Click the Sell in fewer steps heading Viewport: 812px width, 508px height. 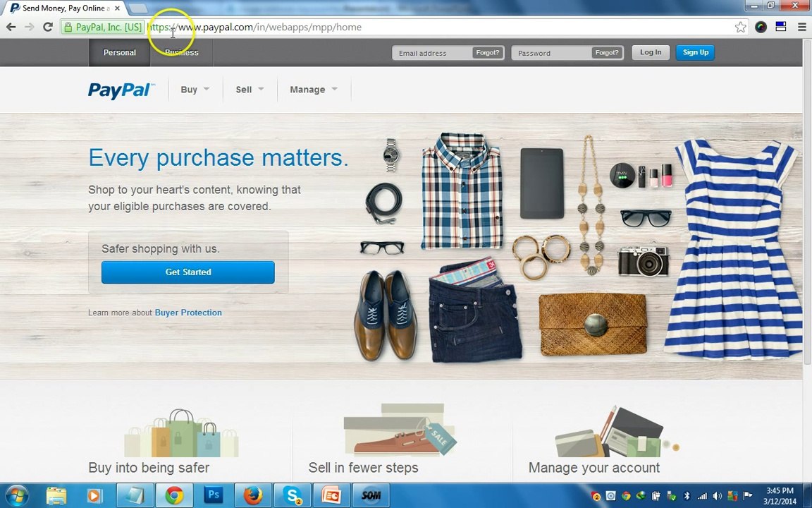point(363,468)
